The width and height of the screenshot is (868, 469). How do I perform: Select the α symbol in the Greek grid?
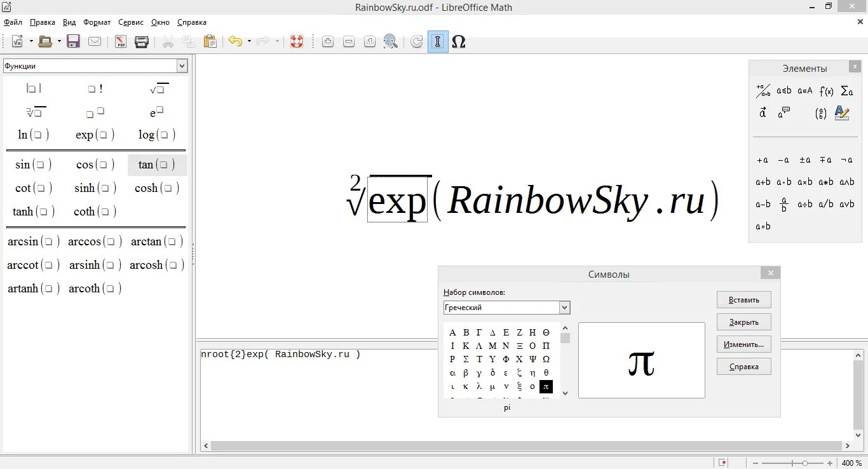click(x=452, y=373)
